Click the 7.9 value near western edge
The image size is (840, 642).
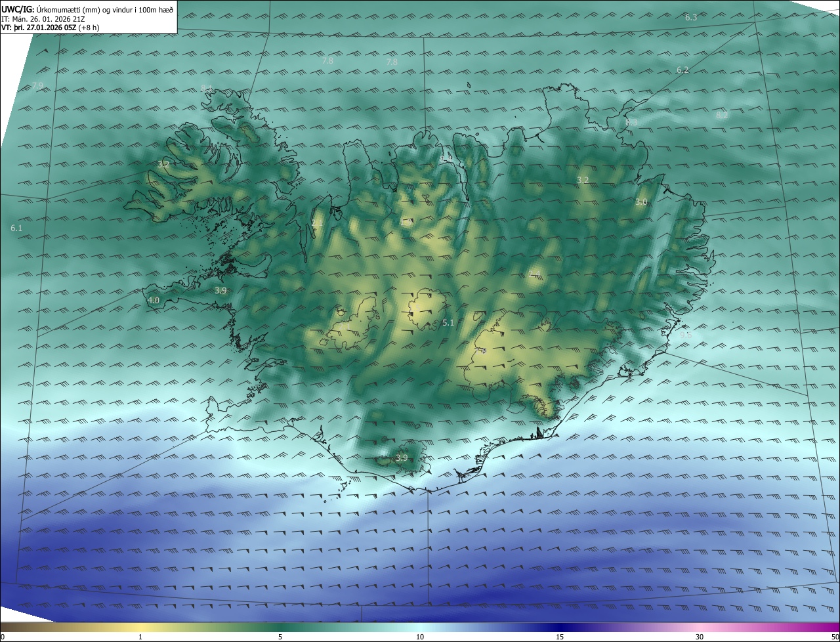(37, 86)
